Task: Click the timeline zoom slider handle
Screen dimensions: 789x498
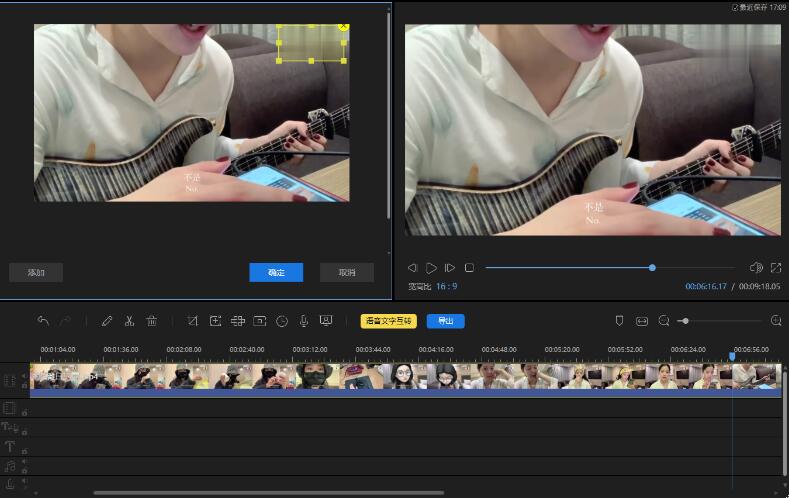Action: click(685, 320)
